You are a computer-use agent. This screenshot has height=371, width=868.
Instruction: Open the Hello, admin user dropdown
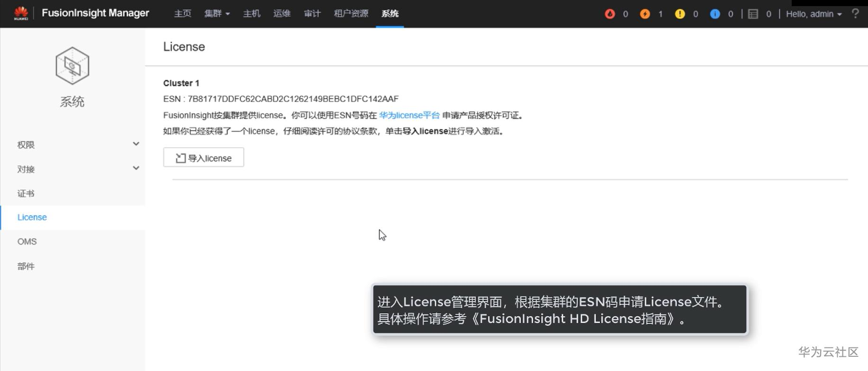tap(814, 14)
